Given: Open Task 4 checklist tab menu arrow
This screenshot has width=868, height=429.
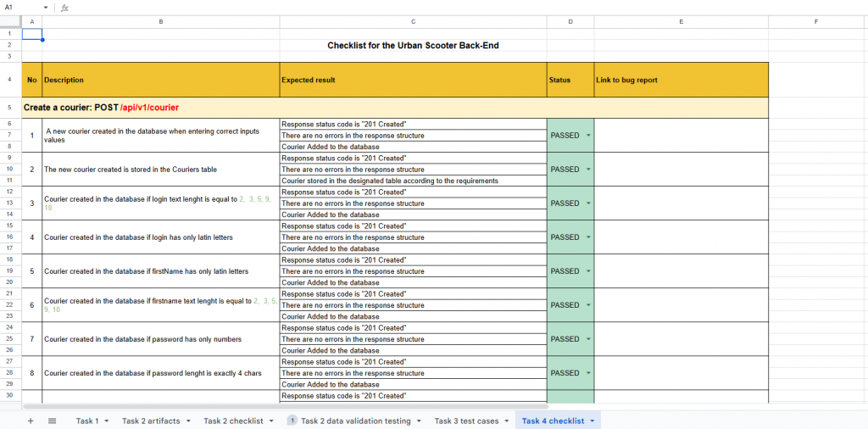Looking at the screenshot, I should coord(593,421).
